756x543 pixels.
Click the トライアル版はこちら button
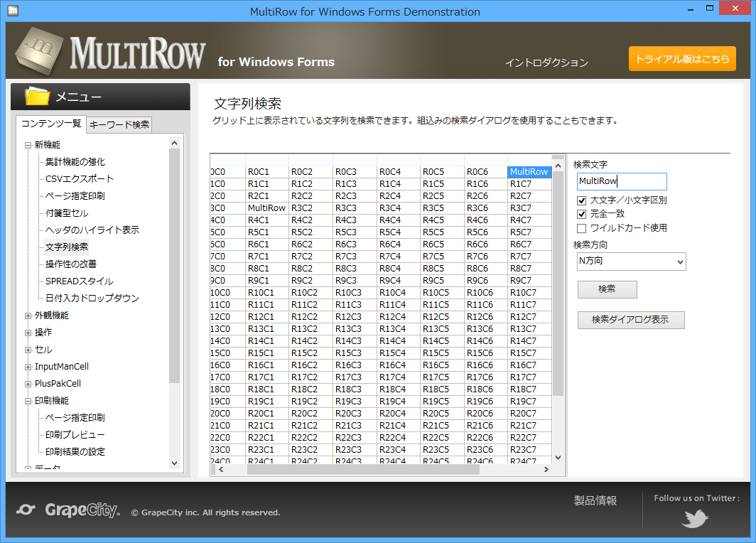tap(682, 59)
